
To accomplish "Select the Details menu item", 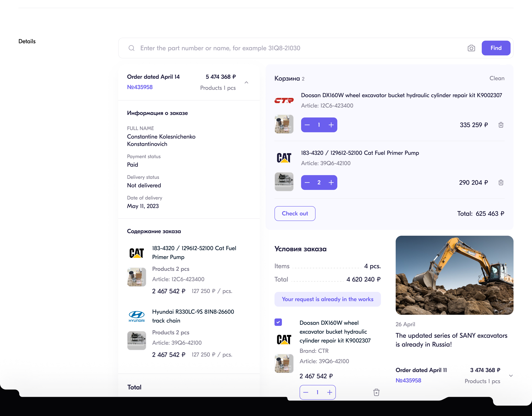I will click(27, 41).
